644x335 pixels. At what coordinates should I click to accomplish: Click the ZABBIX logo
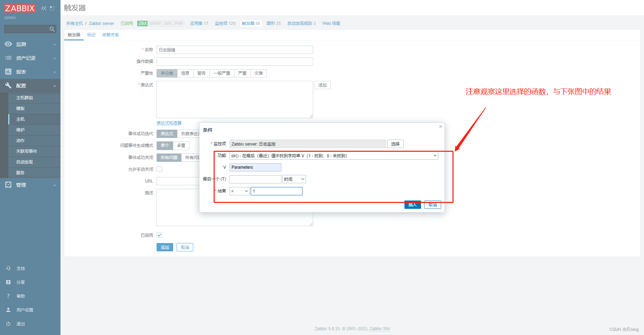pos(20,8)
